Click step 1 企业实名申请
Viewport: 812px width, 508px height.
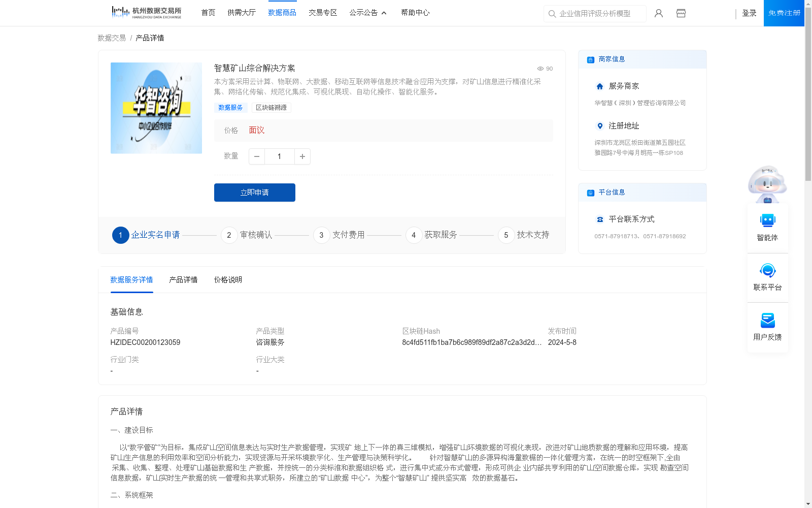[146, 235]
